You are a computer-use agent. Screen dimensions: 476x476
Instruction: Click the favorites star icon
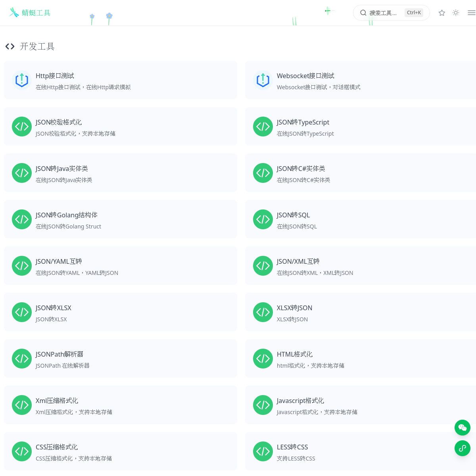coord(442,13)
